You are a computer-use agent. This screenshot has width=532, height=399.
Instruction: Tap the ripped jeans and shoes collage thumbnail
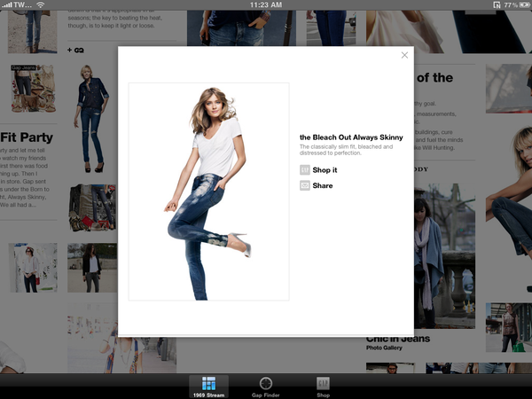click(92, 207)
